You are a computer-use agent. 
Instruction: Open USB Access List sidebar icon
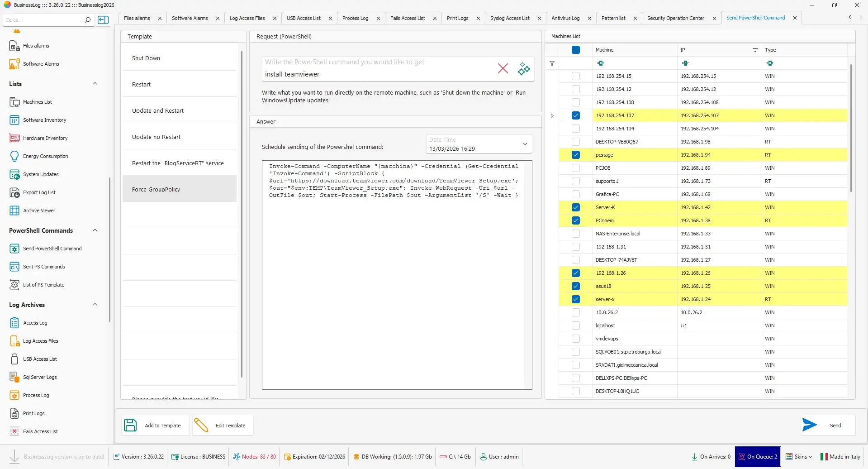[x=14, y=359]
